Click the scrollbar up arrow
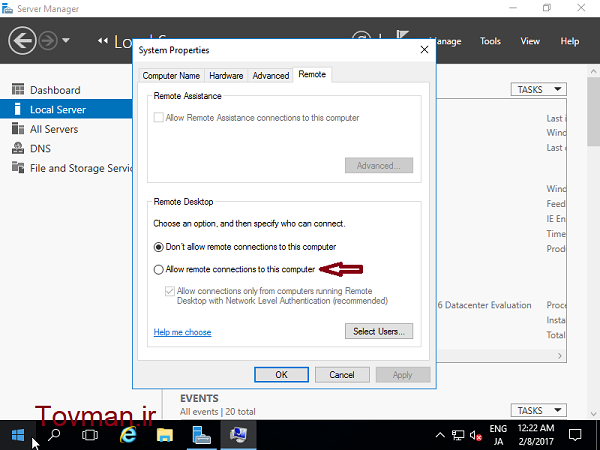 coord(593,71)
